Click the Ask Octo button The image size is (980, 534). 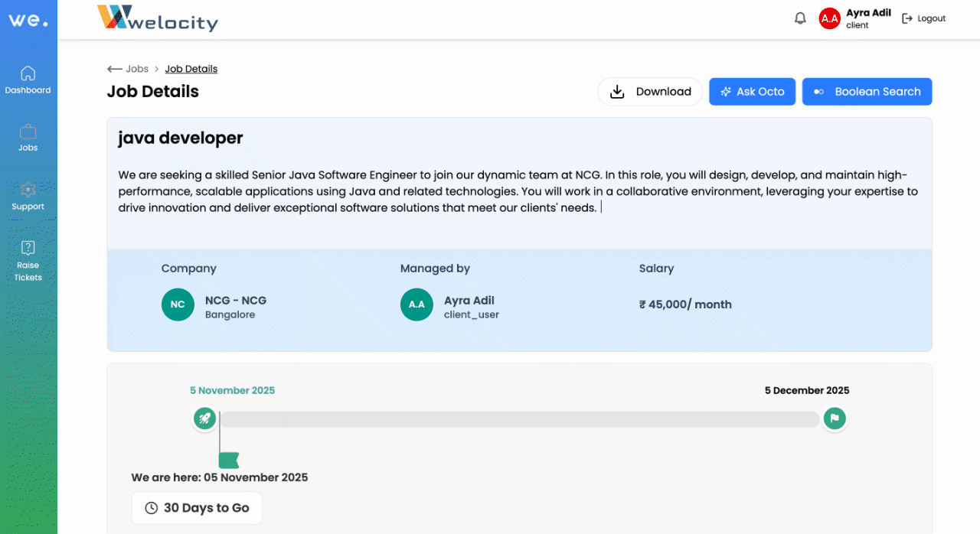752,92
